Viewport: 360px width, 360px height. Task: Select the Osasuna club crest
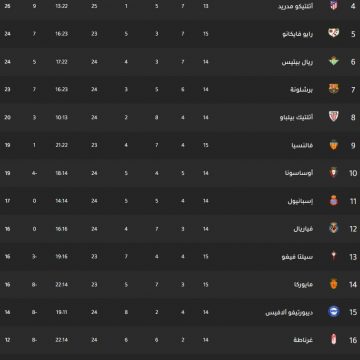tap(333, 173)
